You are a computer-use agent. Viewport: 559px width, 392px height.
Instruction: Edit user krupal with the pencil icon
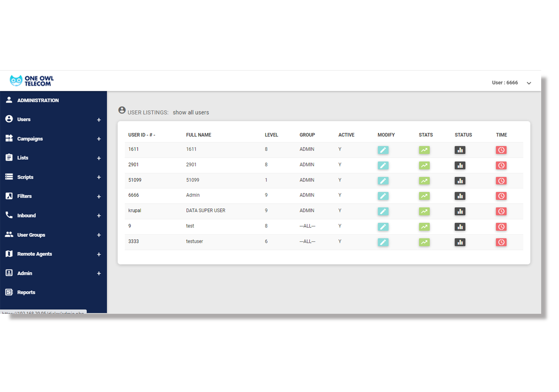coord(383,211)
